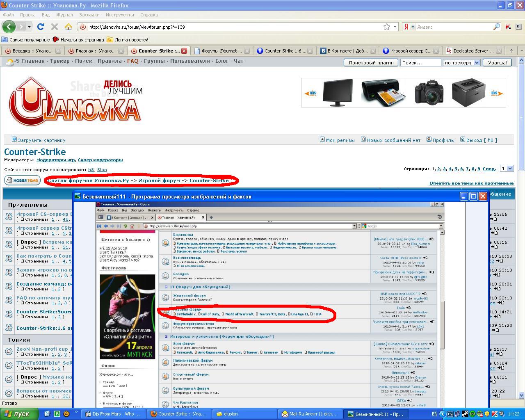Click the Firefox page vertical scrollbar
The image size is (525, 420).
521,228
